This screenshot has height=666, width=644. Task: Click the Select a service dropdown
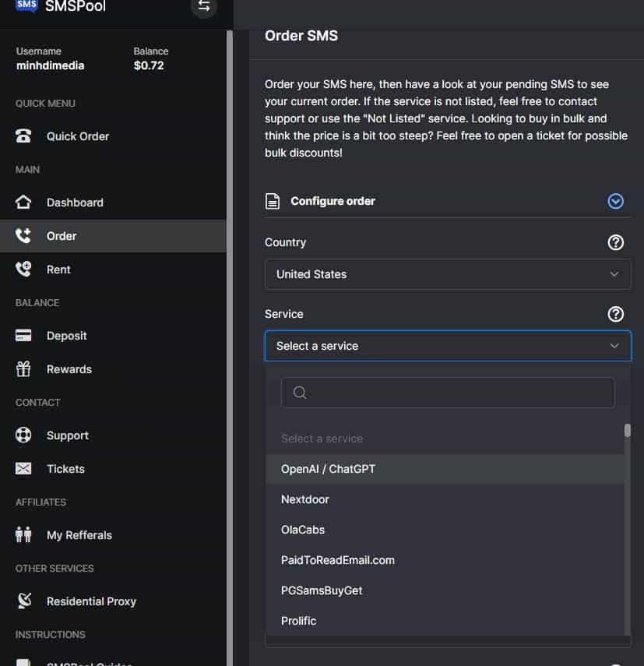(x=448, y=346)
